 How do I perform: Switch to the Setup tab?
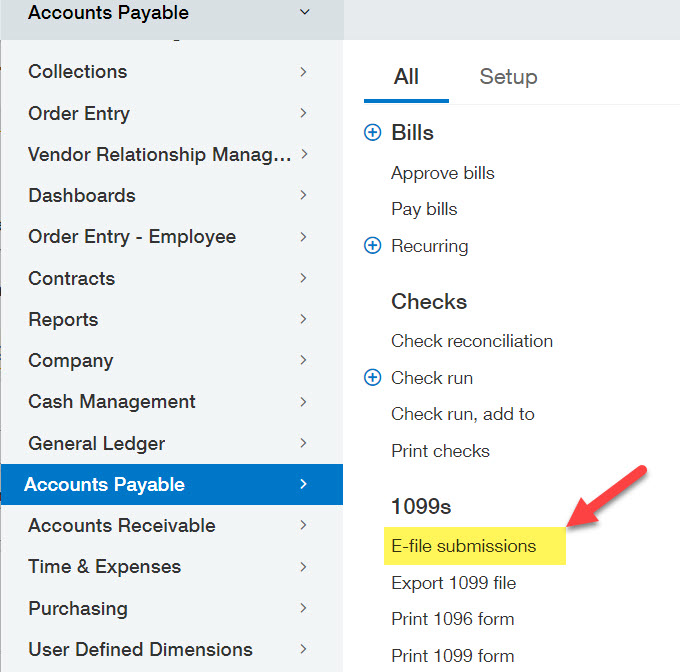(x=508, y=77)
